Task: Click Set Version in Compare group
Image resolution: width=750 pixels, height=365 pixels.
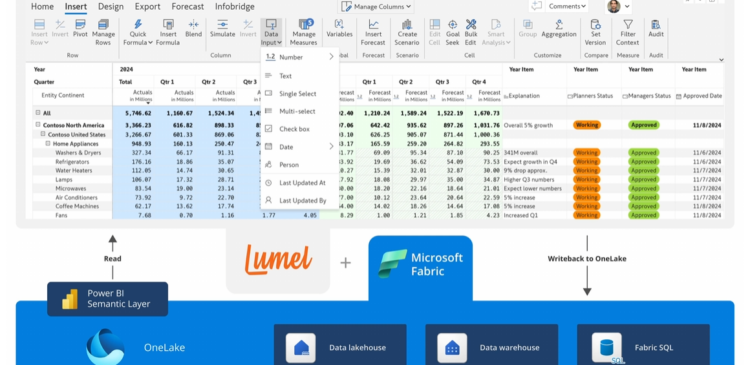Action: click(x=596, y=33)
